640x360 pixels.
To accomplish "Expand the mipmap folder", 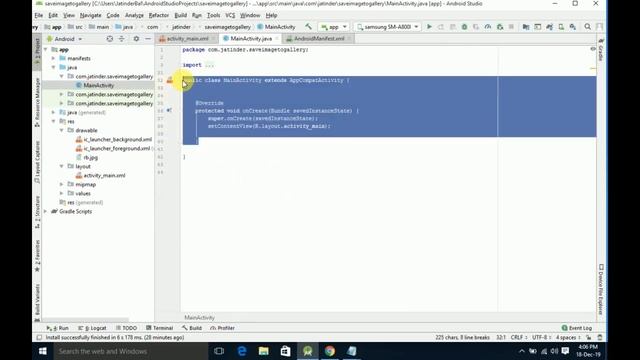I will click(x=62, y=184).
